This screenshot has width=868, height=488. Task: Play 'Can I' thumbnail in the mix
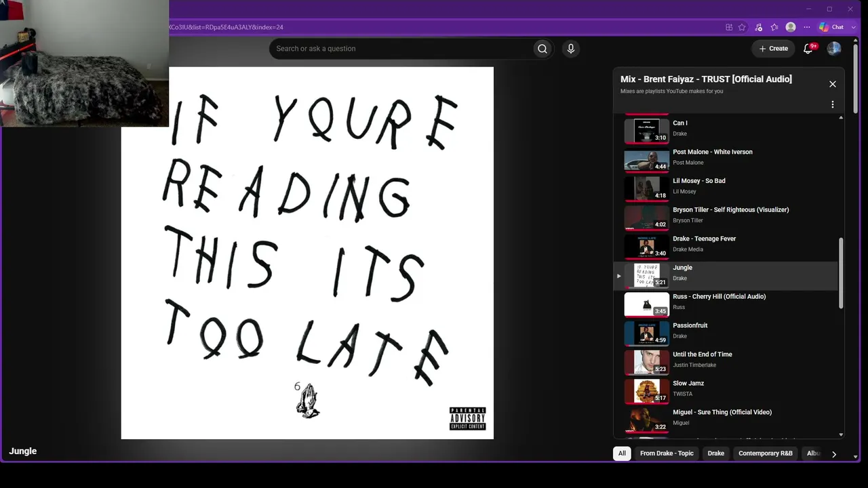646,130
